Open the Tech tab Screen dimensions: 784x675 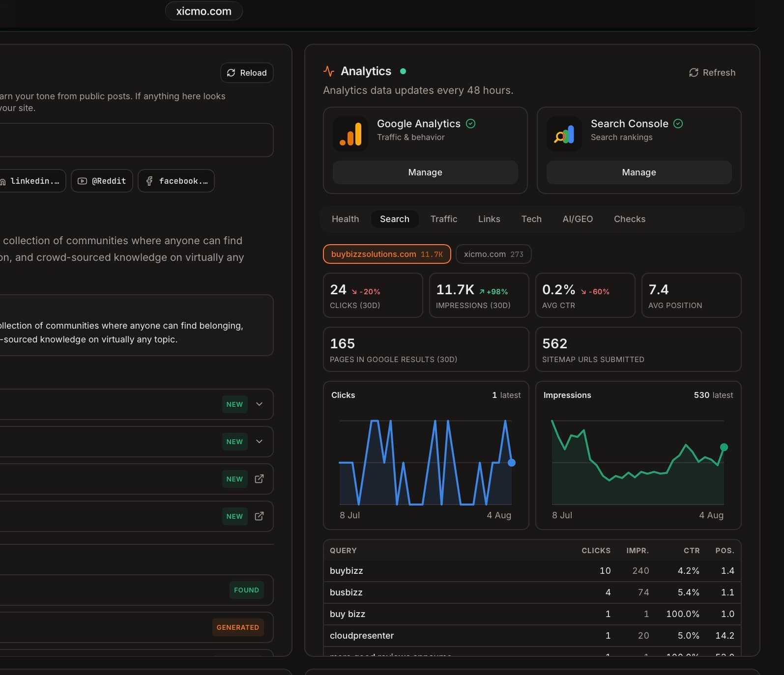coord(531,219)
